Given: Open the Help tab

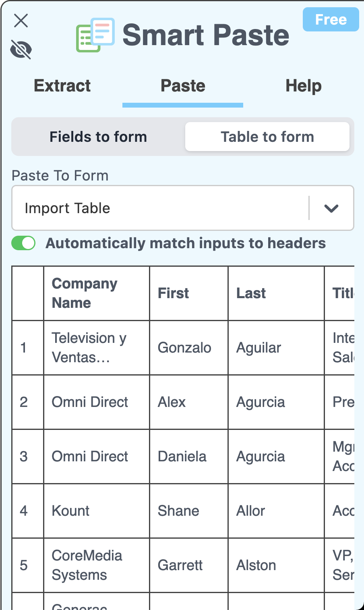Looking at the screenshot, I should 304,86.
